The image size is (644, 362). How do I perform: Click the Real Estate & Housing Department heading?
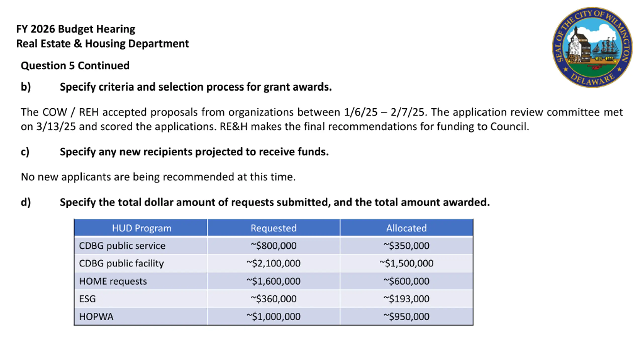click(102, 44)
